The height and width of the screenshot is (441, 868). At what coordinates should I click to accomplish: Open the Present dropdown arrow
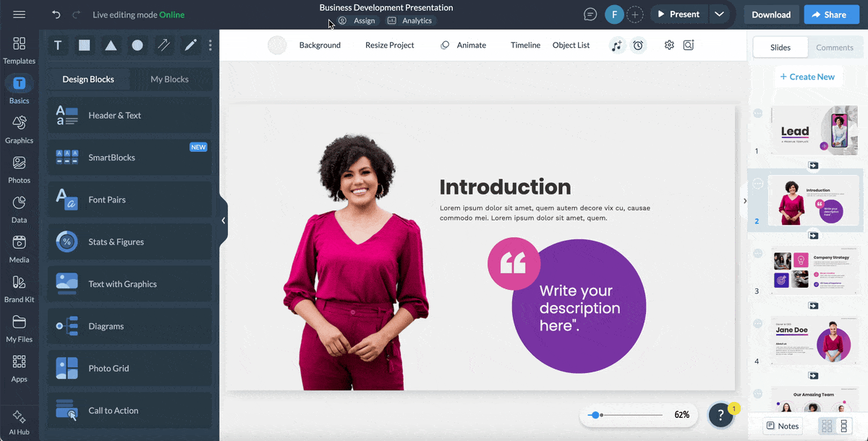(718, 14)
